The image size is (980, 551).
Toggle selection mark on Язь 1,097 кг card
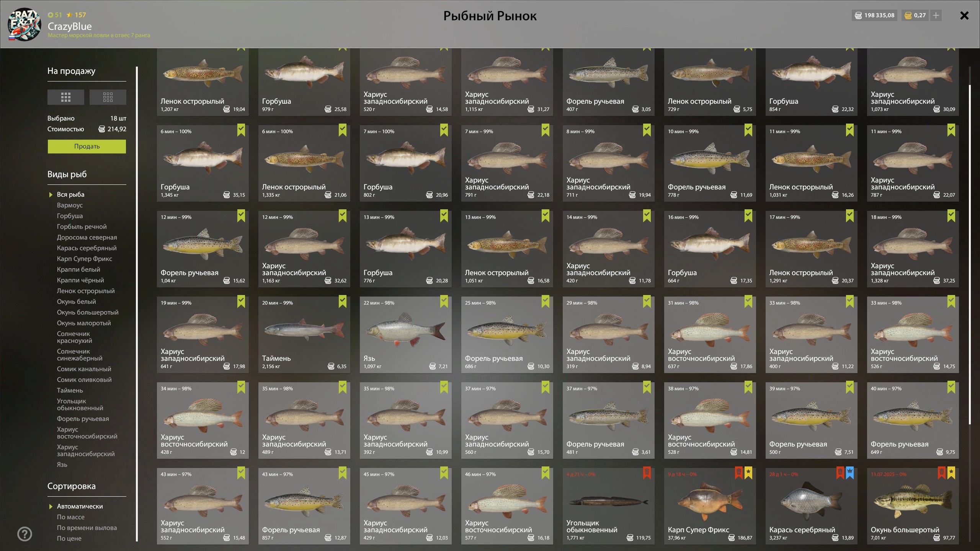(x=444, y=302)
